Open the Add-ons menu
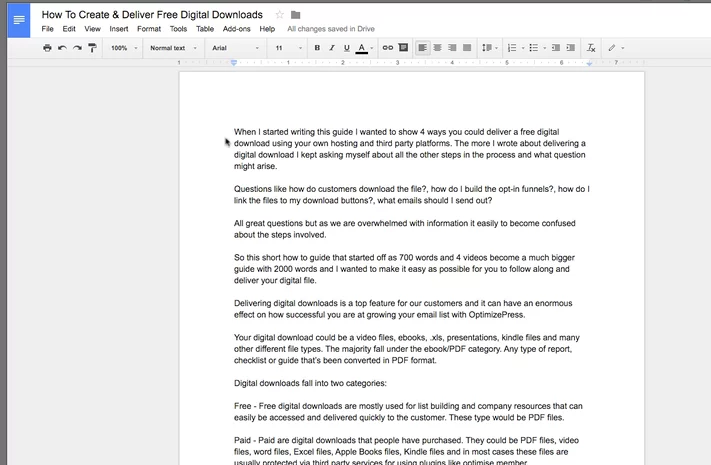The width and height of the screenshot is (711, 465). tap(236, 29)
